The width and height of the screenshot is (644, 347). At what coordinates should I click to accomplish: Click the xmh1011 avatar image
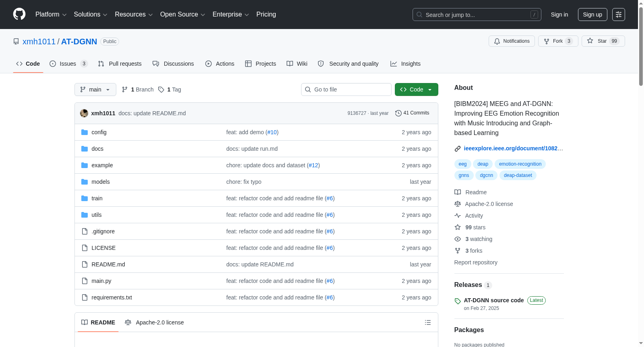tap(84, 113)
